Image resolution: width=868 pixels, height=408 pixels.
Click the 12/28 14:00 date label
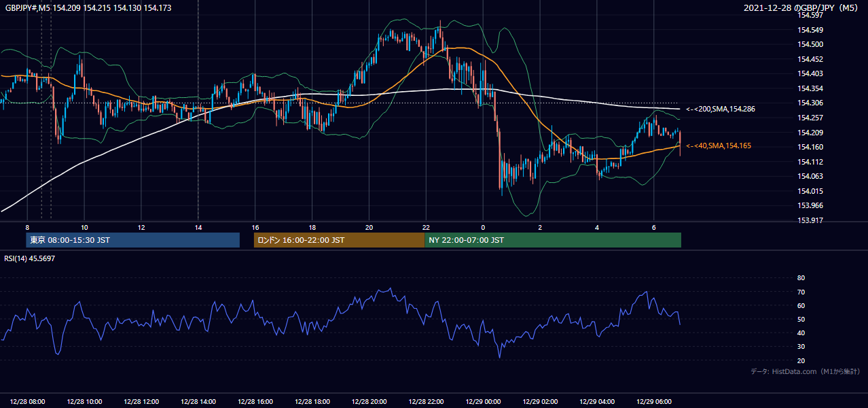(x=199, y=401)
